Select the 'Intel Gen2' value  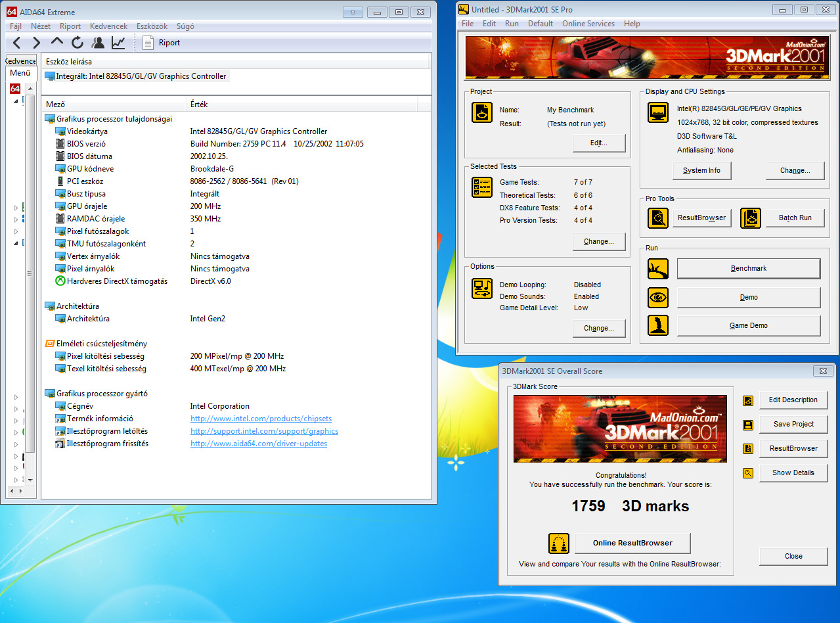point(208,319)
